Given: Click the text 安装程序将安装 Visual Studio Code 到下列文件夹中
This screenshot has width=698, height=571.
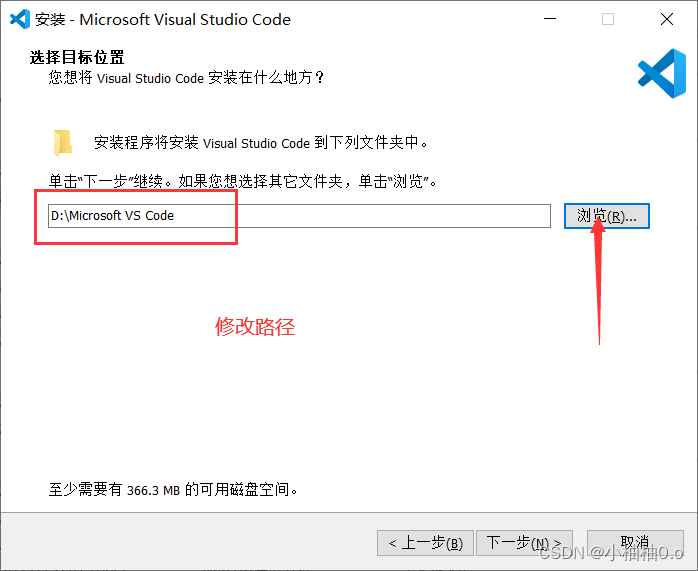Looking at the screenshot, I should coord(261,143).
